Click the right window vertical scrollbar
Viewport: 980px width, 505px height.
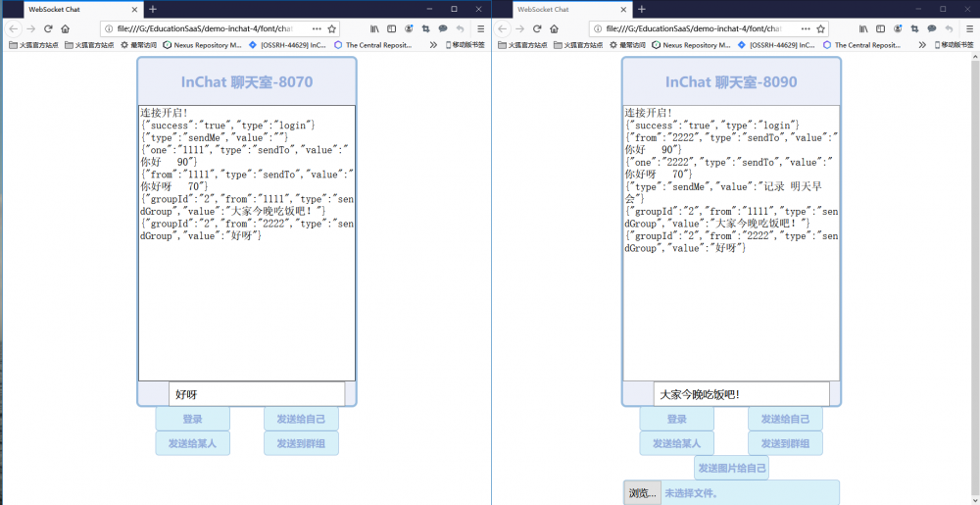pyautogui.click(x=975, y=278)
